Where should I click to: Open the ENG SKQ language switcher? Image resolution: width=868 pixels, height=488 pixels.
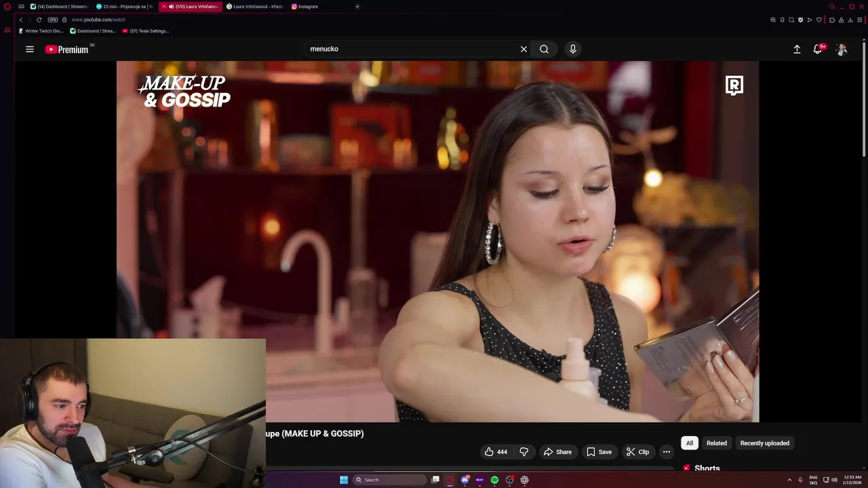pyautogui.click(x=813, y=480)
